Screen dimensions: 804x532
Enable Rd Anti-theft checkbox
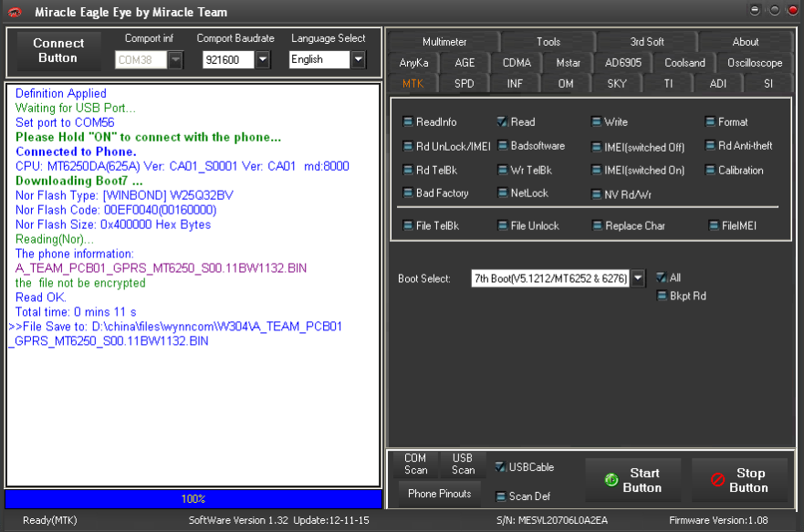(x=710, y=146)
